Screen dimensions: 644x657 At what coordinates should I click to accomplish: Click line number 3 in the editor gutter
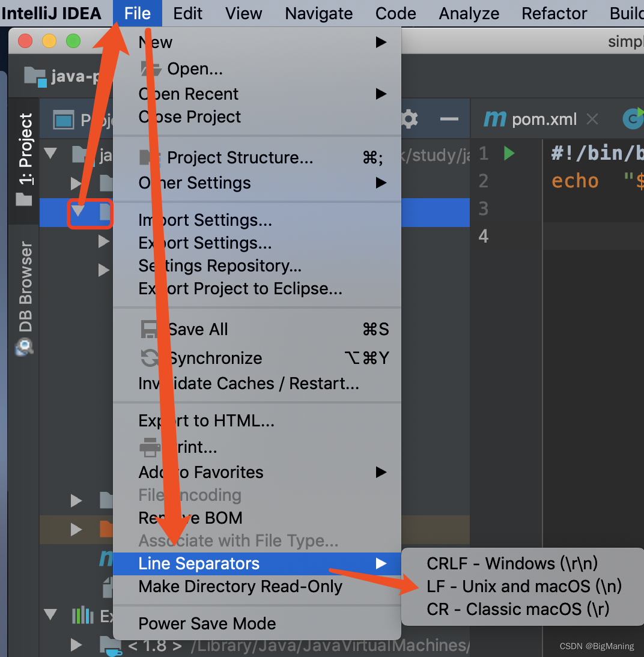point(483,208)
